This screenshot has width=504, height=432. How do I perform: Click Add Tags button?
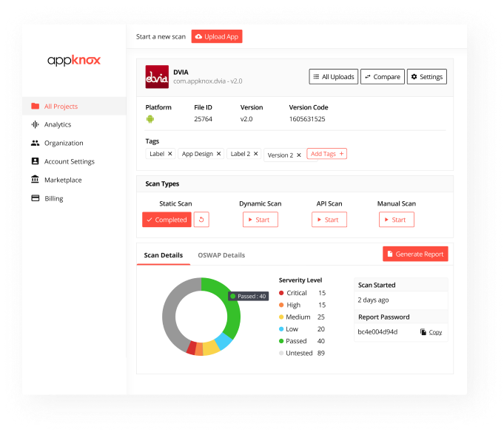pos(327,154)
